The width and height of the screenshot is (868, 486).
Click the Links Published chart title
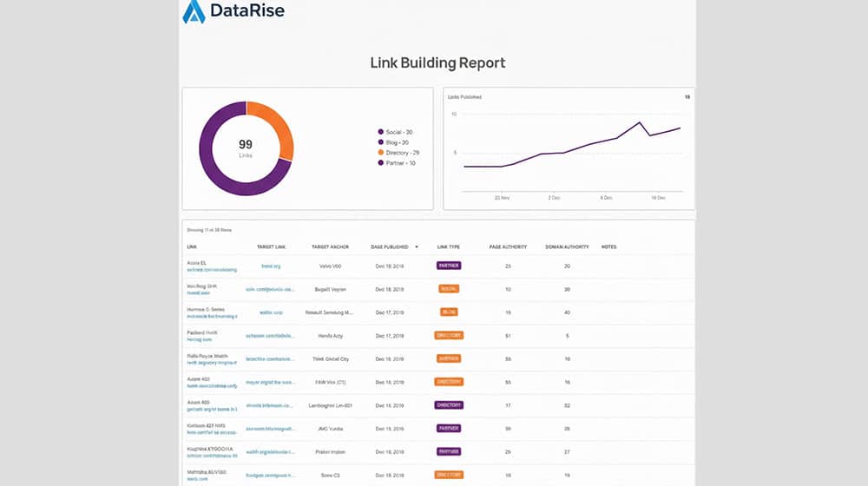464,97
